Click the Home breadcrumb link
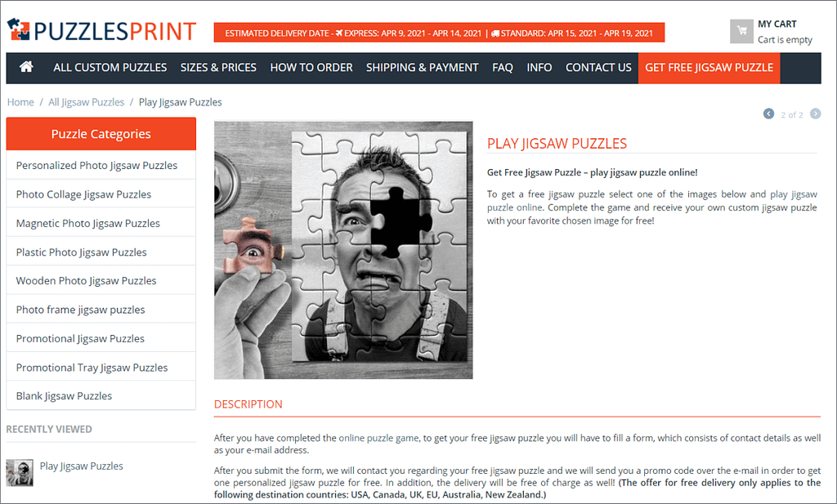Screen dimensions: 837x504 pyautogui.click(x=20, y=102)
